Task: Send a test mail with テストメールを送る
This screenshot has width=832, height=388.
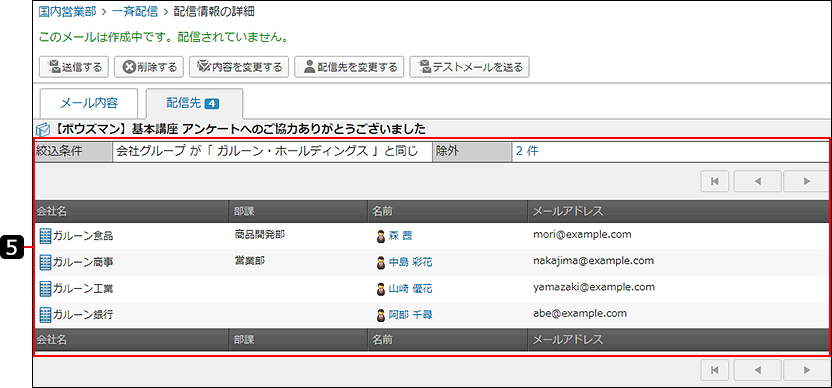Action: pyautogui.click(x=470, y=67)
